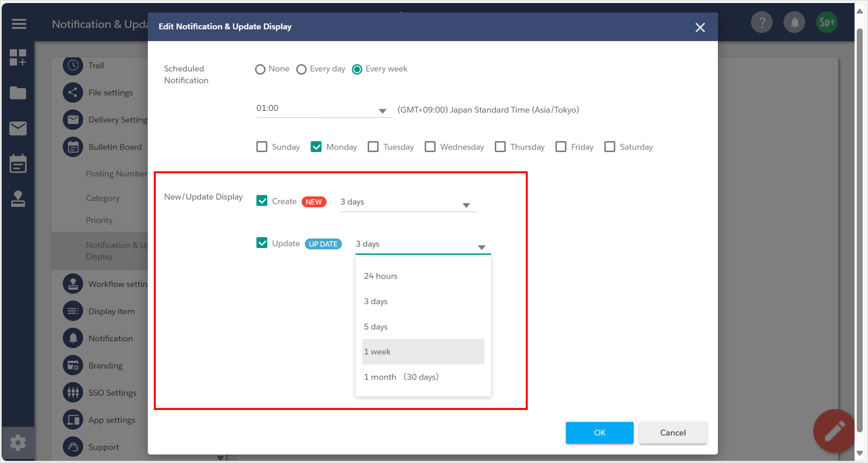Viewport: 868px width, 463px height.
Task: Check the Friday checkbox
Action: (561, 147)
